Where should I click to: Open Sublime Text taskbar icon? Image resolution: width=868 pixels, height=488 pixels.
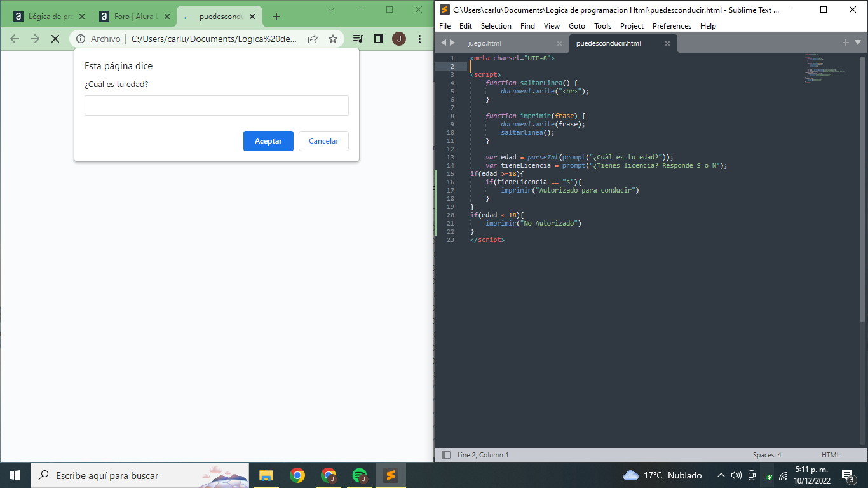[390, 475]
